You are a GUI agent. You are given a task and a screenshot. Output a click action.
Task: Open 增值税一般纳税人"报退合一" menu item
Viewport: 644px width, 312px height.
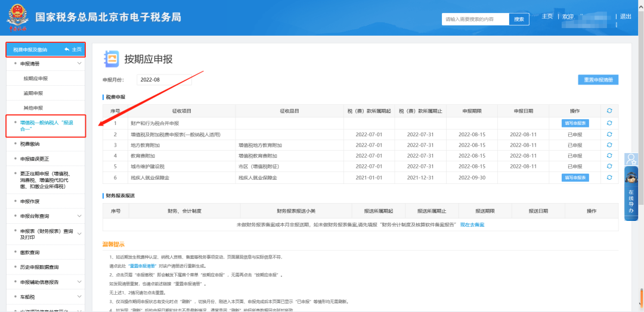click(46, 126)
